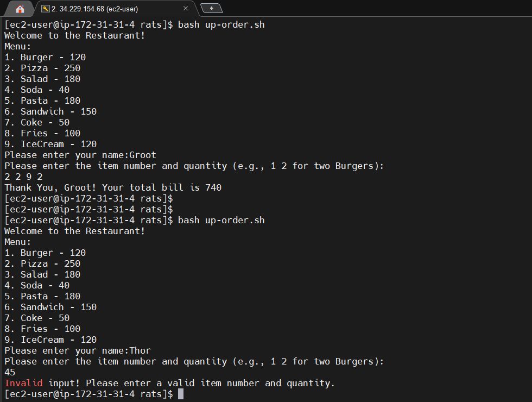Click the second 'bash up-order.sh' command text
The image size is (532, 402).
pyautogui.click(x=221, y=221)
